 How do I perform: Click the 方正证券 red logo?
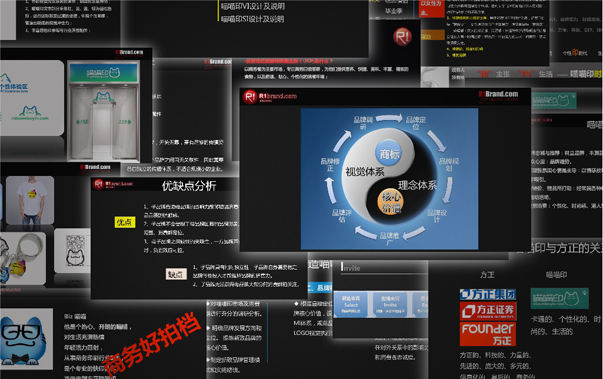coord(488,311)
